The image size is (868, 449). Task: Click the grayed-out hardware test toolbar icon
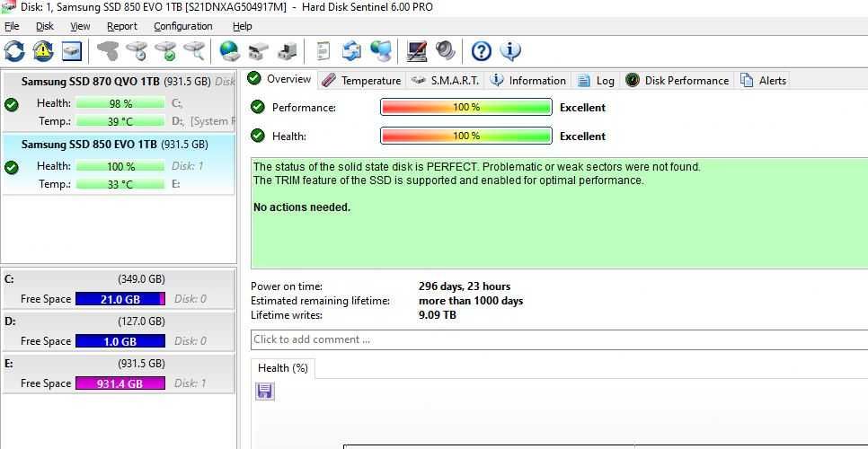pyautogui.click(x=108, y=51)
